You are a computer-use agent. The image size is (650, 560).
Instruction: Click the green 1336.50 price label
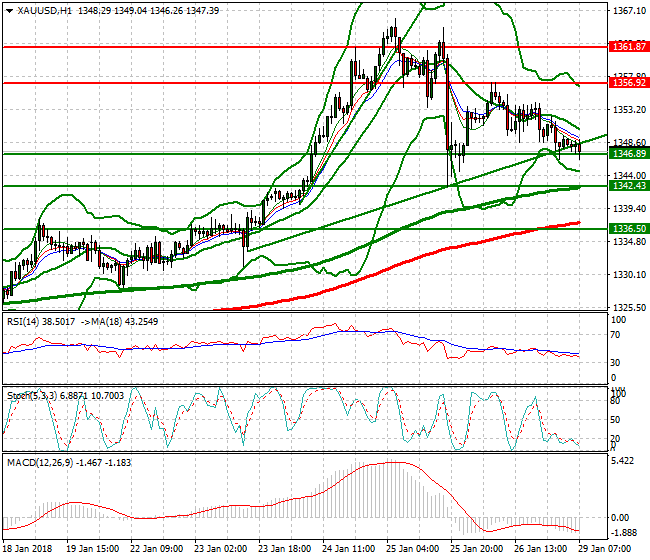(x=628, y=228)
